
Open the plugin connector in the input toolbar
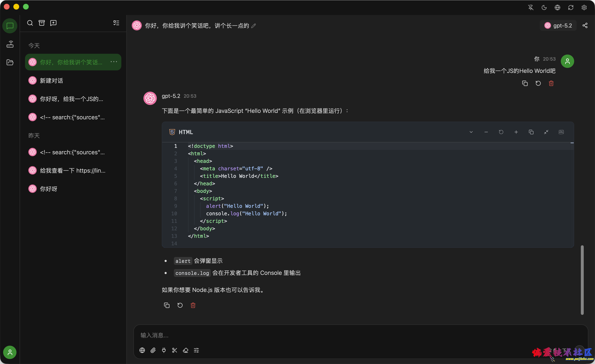[164, 350]
